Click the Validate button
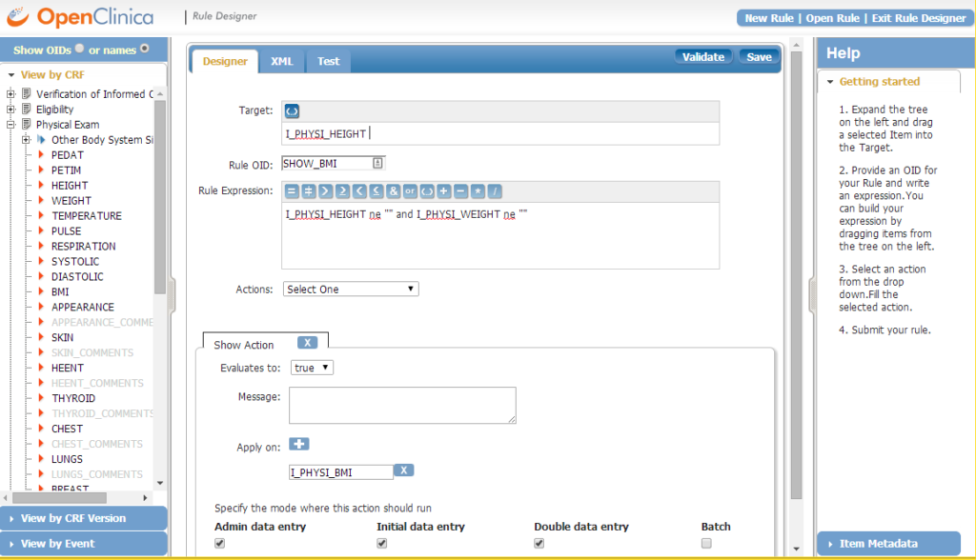The width and height of the screenshot is (976, 560). tap(703, 57)
